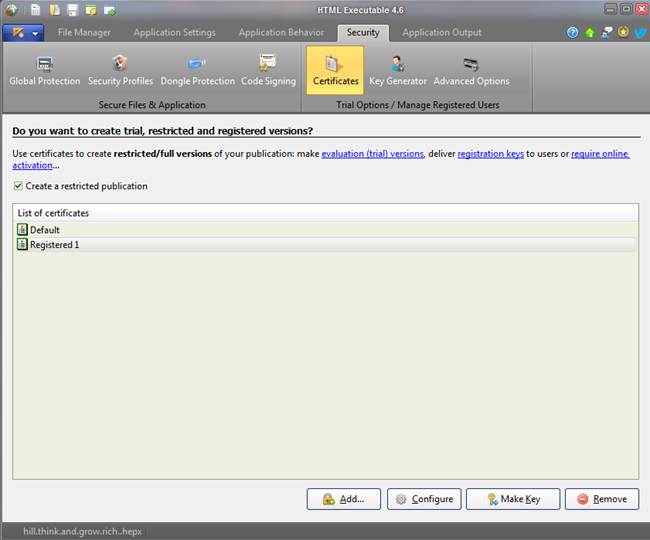Follow the 'registration keys' link
This screenshot has width=650, height=540.
[490, 154]
